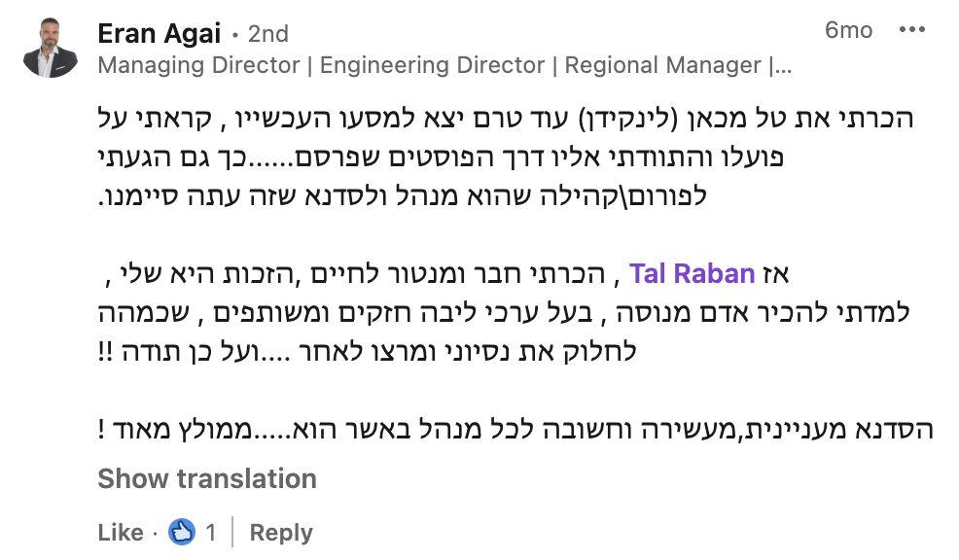The image size is (959, 560).
Task: Expand the truncated headline ellipsis
Action: click(x=781, y=66)
